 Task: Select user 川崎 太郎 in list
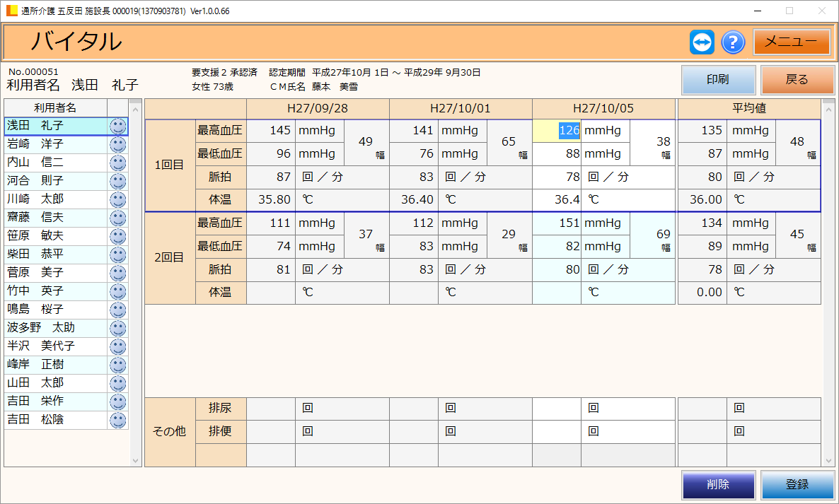pyautogui.click(x=56, y=199)
